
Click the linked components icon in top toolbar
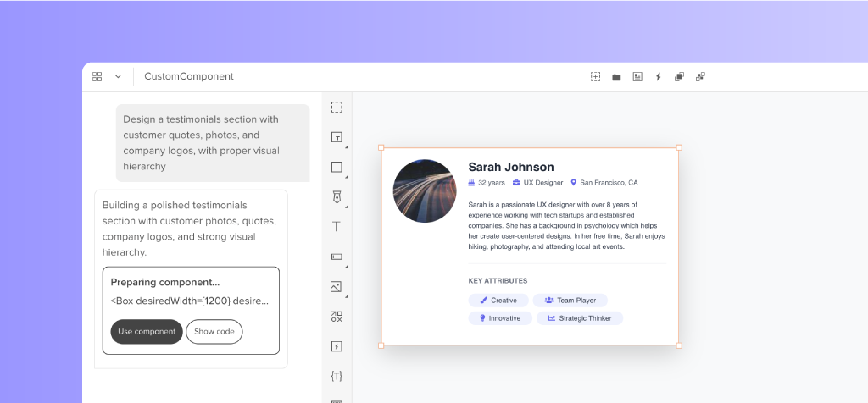[700, 77]
